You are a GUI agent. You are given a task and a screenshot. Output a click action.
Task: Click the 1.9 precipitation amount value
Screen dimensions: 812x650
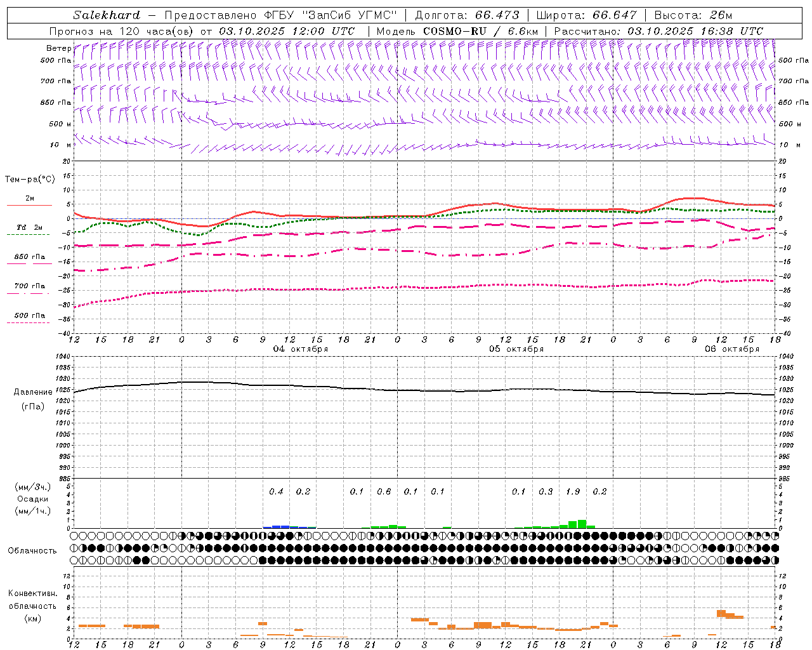pyautogui.click(x=573, y=492)
